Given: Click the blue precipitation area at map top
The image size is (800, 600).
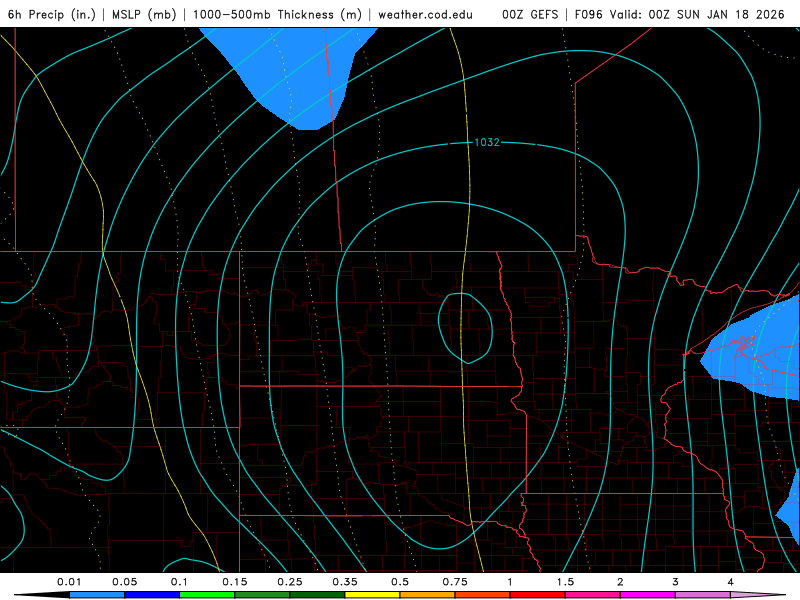Looking at the screenshot, I should [296, 71].
